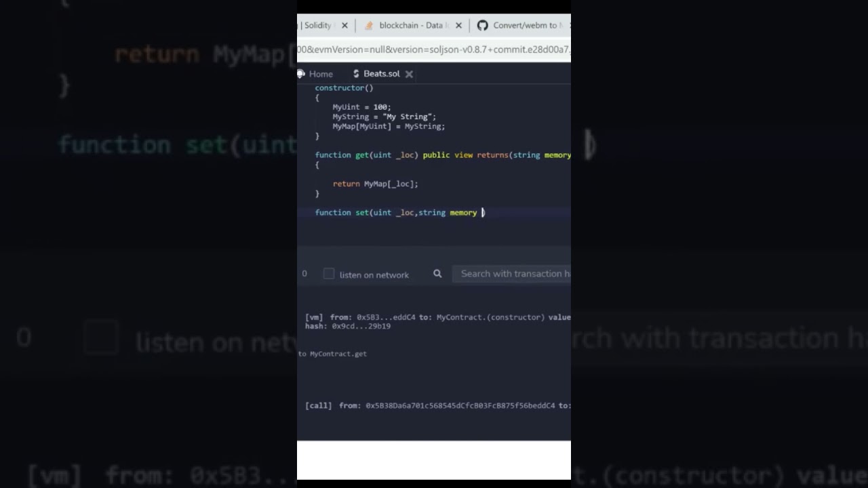Click the to MyContract.get log line

(332, 354)
